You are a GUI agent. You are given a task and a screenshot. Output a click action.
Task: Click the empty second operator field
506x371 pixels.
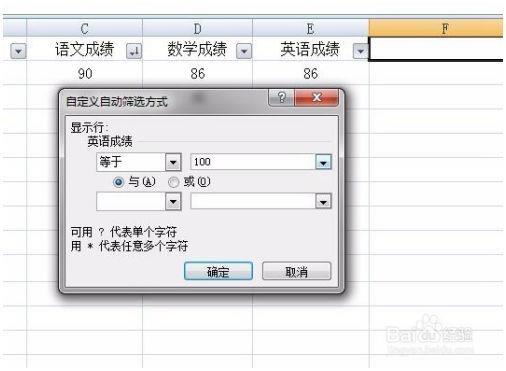(131, 201)
